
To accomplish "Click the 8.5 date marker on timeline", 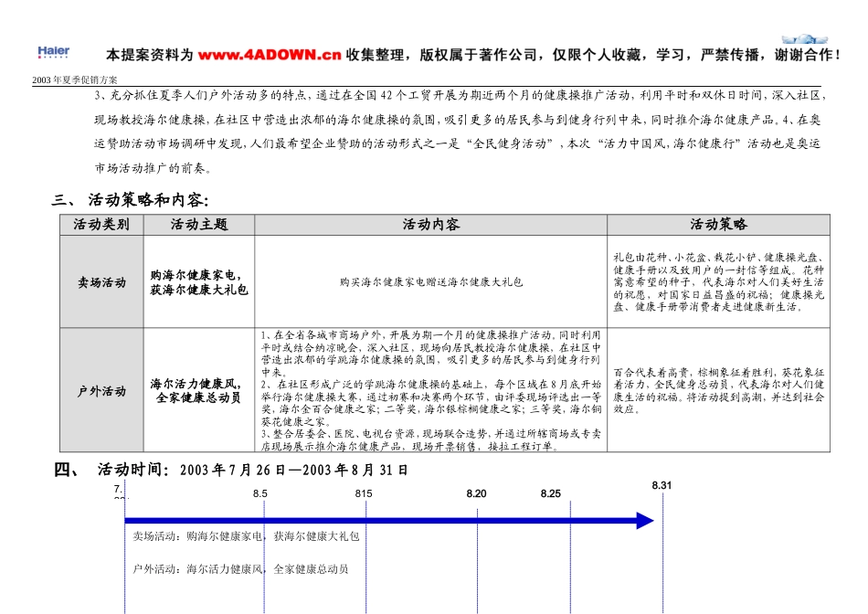I will click(259, 493).
